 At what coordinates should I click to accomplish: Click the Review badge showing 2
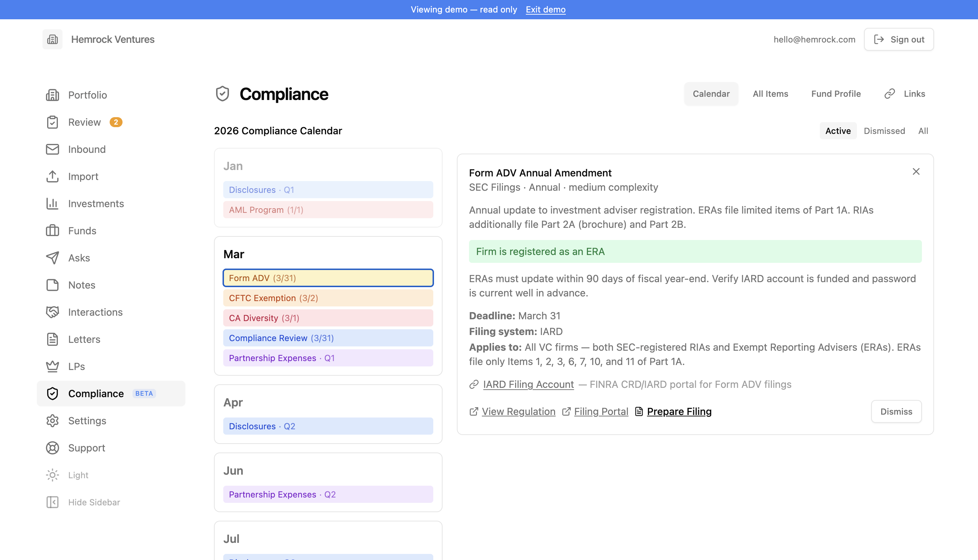click(116, 122)
